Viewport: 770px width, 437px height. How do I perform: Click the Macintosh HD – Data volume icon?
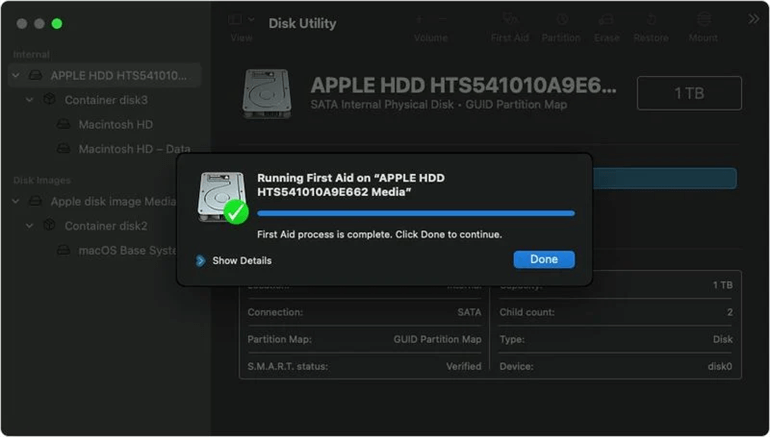[x=63, y=148]
